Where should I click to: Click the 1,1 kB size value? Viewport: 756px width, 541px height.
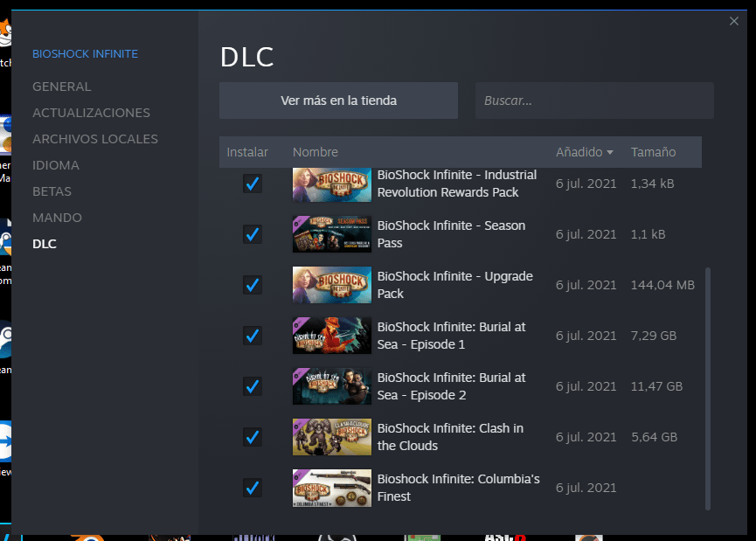pyautogui.click(x=648, y=234)
